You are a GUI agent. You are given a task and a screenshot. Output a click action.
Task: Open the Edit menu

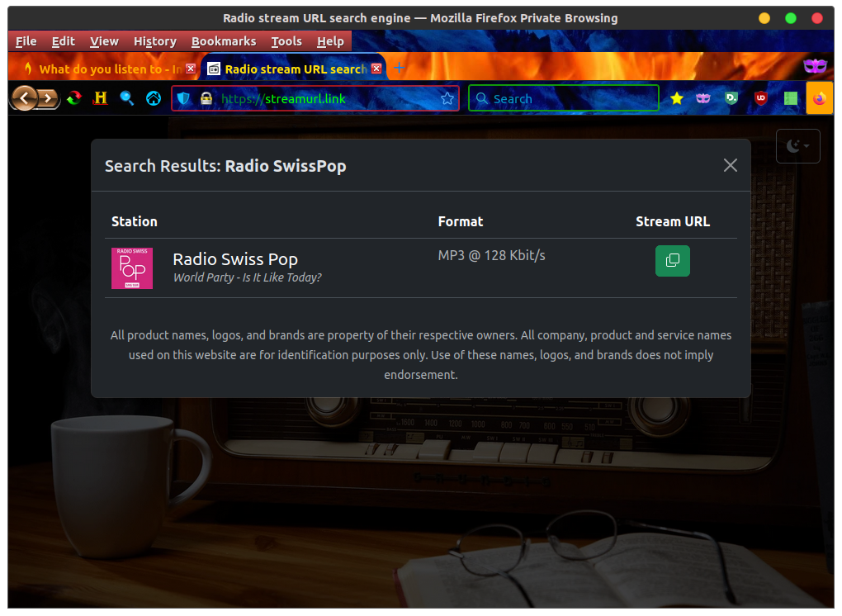[64, 41]
